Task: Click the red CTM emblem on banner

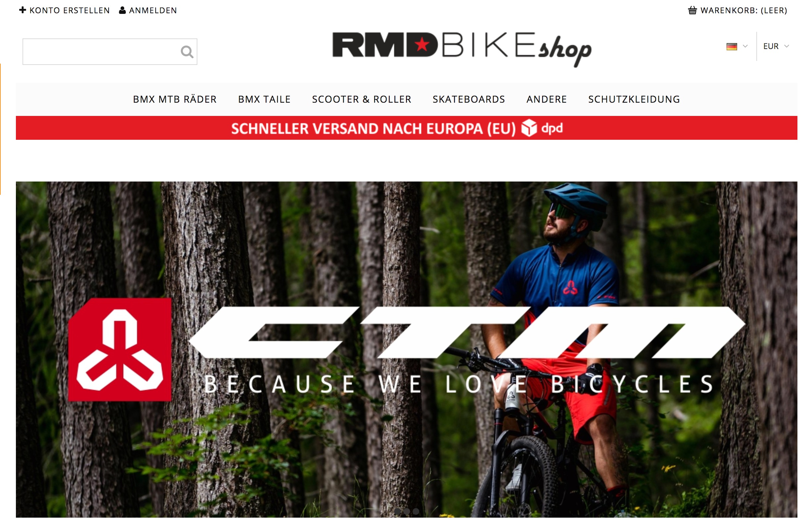Action: (x=120, y=349)
